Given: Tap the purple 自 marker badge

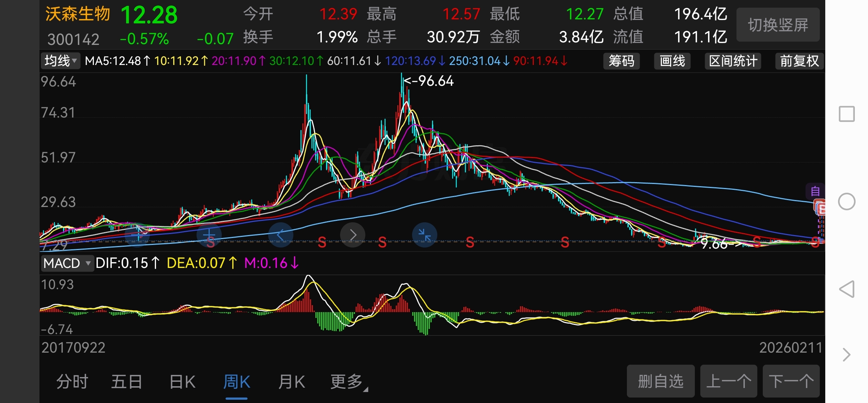Looking at the screenshot, I should pos(815,191).
